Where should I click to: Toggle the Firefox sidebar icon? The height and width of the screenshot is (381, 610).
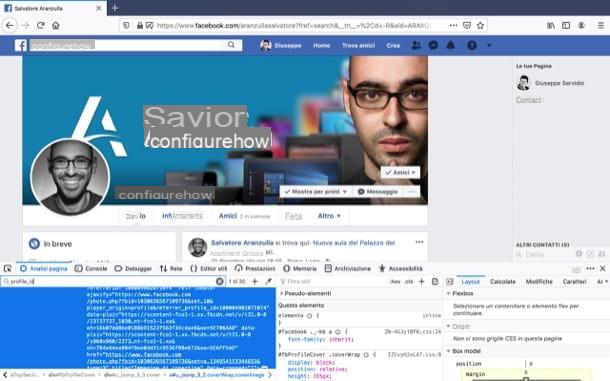(566, 25)
